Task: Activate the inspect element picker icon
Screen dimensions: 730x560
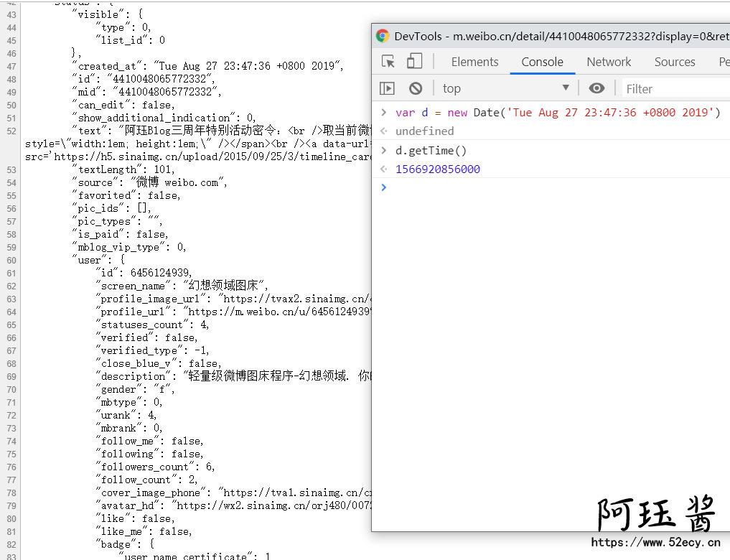Action: coord(388,62)
